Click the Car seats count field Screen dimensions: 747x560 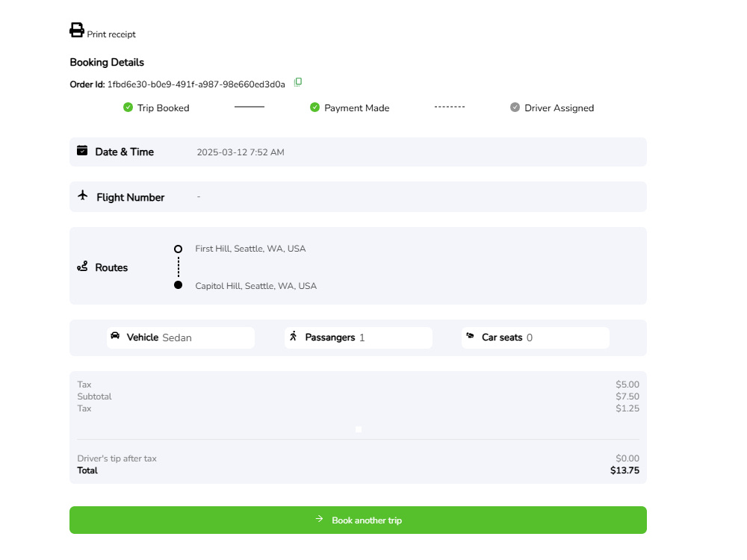[x=536, y=337]
